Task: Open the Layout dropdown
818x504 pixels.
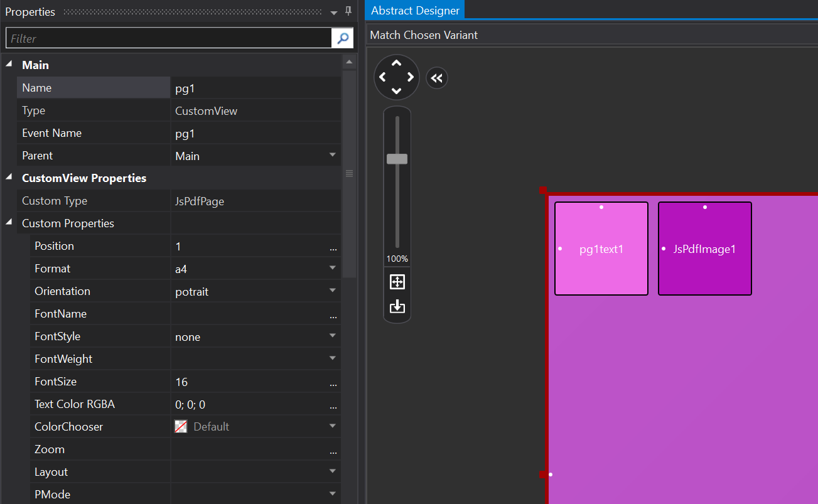Action: click(x=333, y=471)
